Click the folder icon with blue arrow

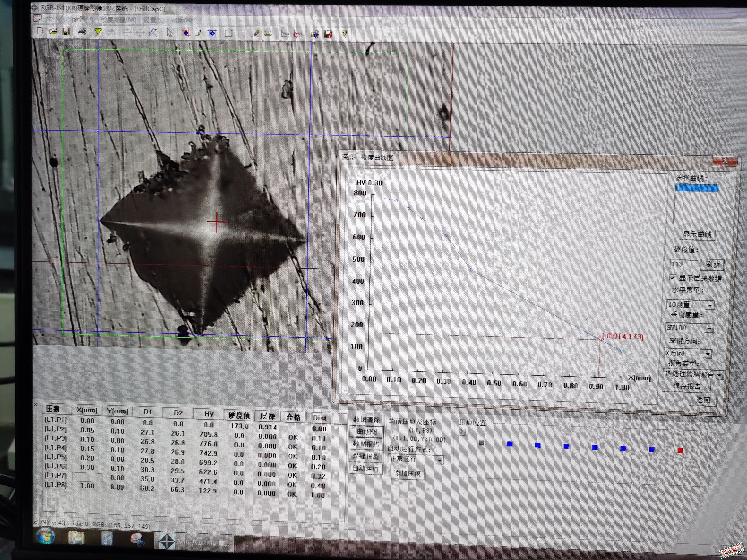[x=314, y=34]
